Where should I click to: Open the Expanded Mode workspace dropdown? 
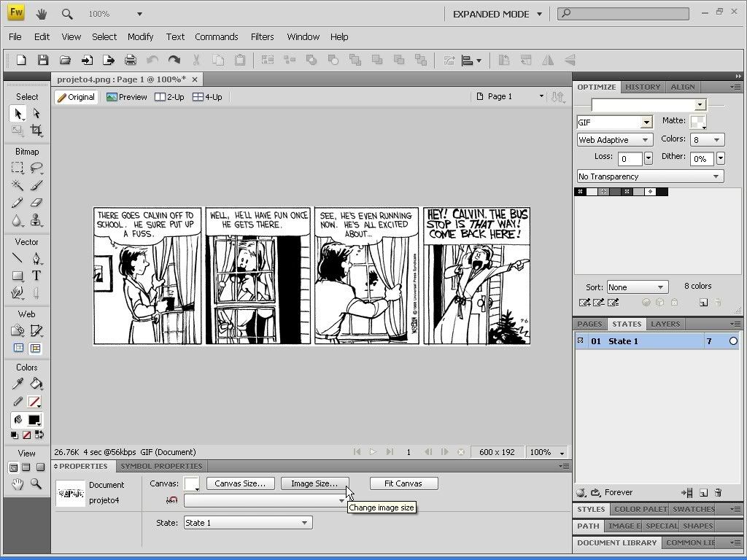(x=498, y=15)
